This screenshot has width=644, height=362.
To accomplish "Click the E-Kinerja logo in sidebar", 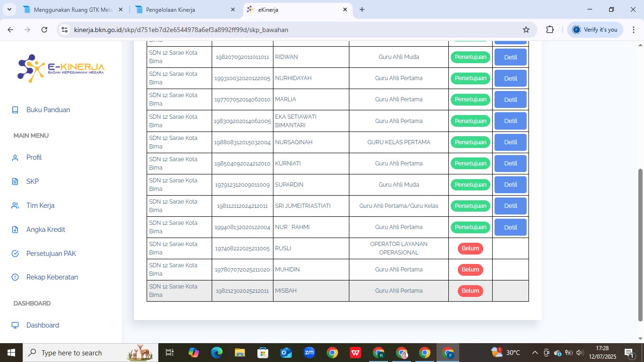I will coord(61,69).
